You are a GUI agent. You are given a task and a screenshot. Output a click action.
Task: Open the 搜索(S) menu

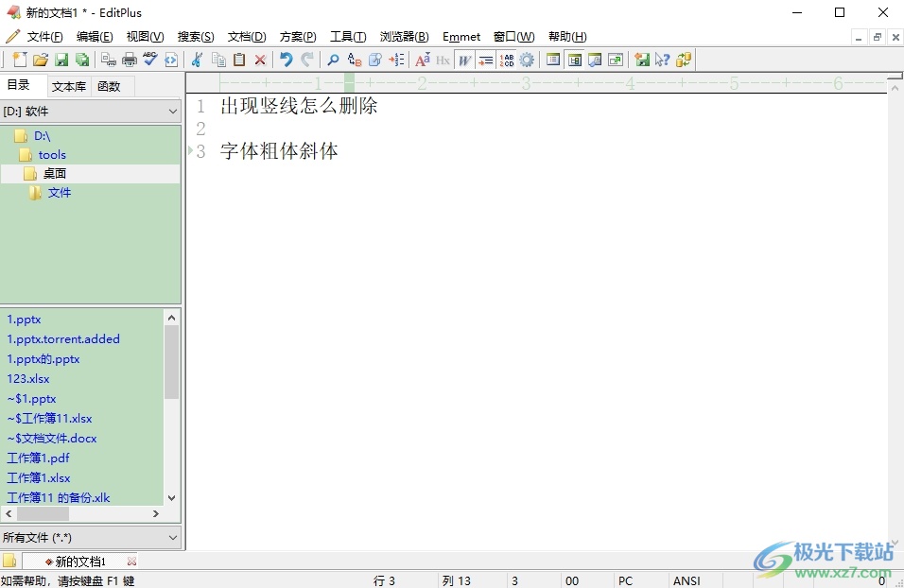196,36
